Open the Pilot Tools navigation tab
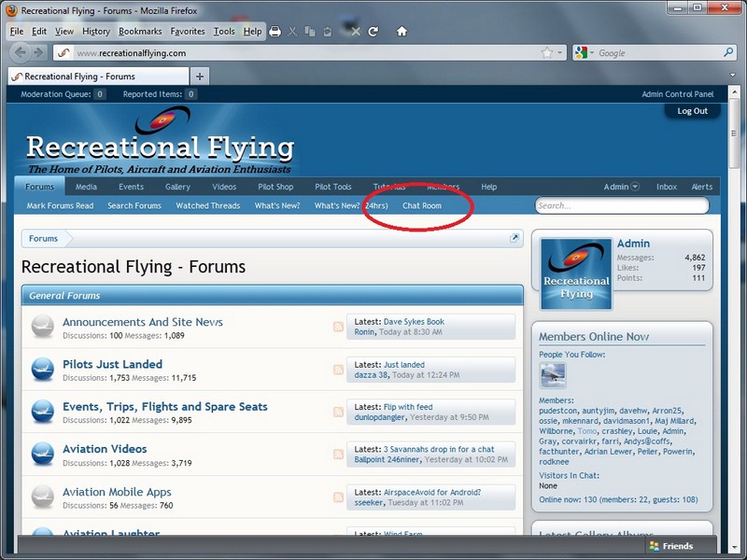 pos(333,187)
